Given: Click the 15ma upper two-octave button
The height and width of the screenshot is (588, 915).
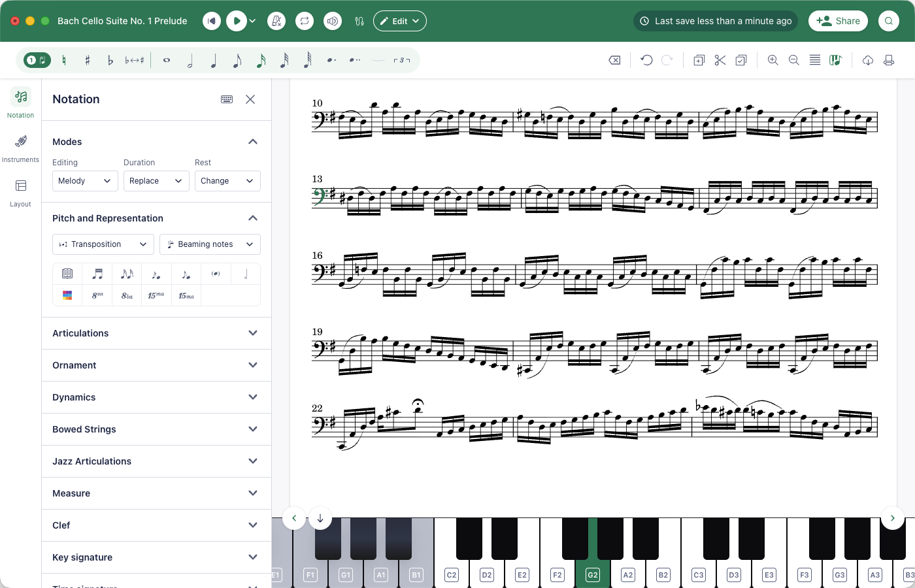Looking at the screenshot, I should [156, 295].
